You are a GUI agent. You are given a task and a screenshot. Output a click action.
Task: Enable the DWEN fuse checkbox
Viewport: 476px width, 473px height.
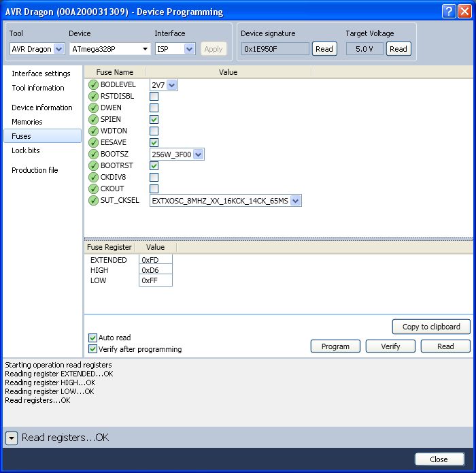click(x=154, y=108)
